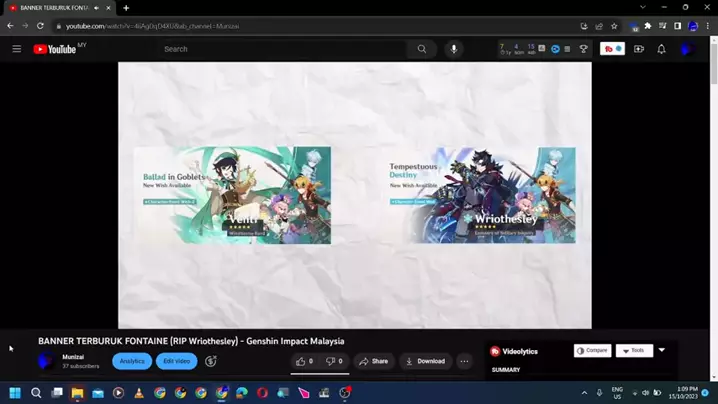Select the BANNER TERBURUK browser tab
Viewport: 718px width, 404px height.
pyautogui.click(x=52, y=7)
